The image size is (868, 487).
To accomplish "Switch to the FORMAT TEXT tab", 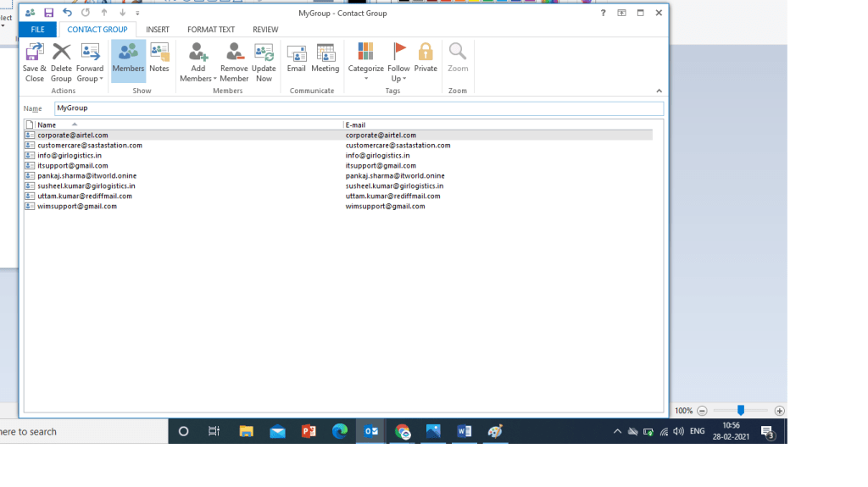I will (x=211, y=30).
